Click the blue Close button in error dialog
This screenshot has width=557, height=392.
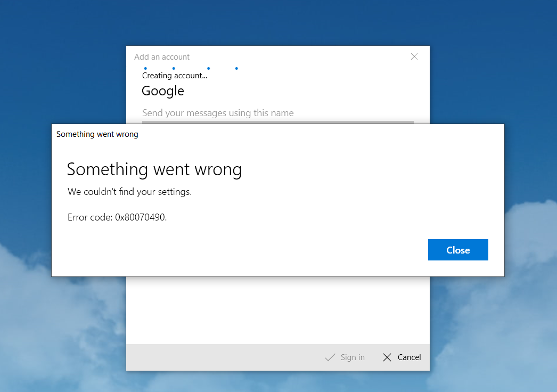click(x=458, y=250)
